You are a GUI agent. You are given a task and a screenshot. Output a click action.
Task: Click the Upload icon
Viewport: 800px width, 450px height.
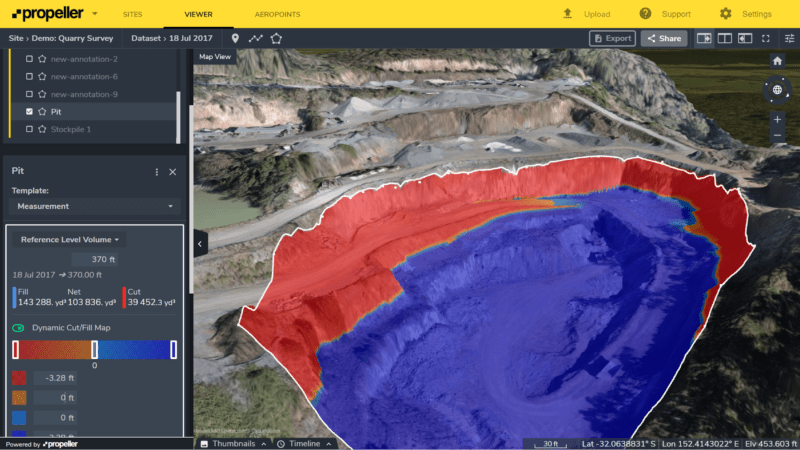(x=567, y=14)
